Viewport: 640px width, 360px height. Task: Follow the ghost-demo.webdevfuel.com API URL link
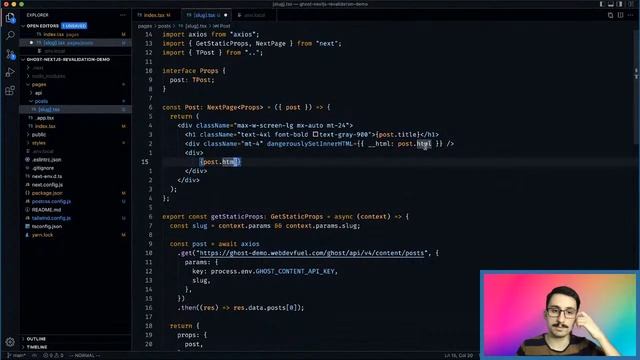pos(311,253)
